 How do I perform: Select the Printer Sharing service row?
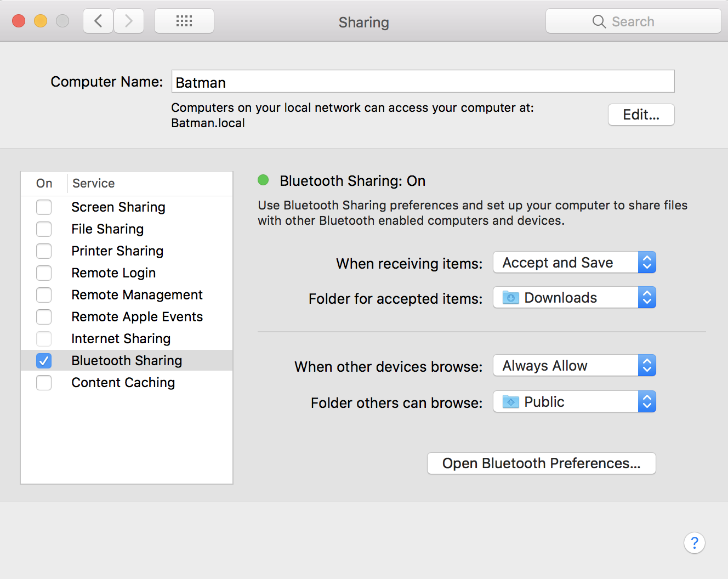coord(127,251)
